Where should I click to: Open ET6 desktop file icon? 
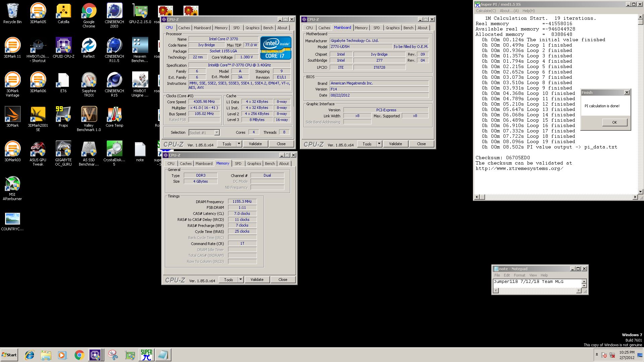coord(63,82)
